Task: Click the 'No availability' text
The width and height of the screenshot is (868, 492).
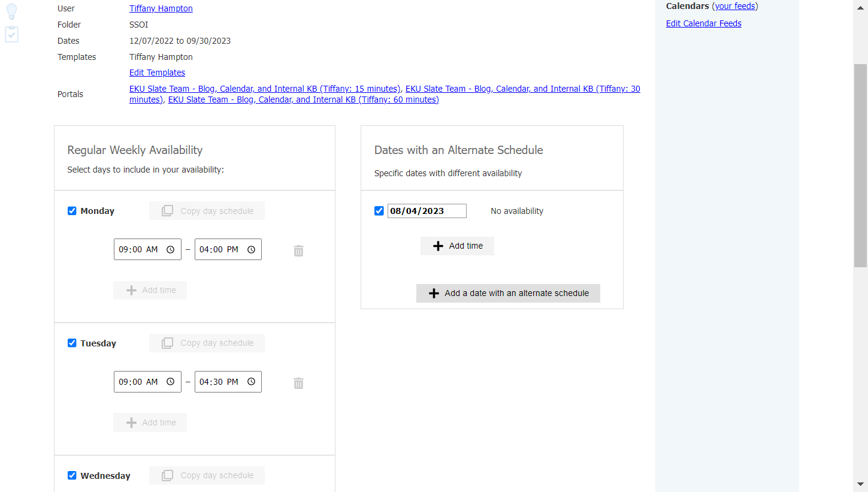Action: tap(517, 211)
